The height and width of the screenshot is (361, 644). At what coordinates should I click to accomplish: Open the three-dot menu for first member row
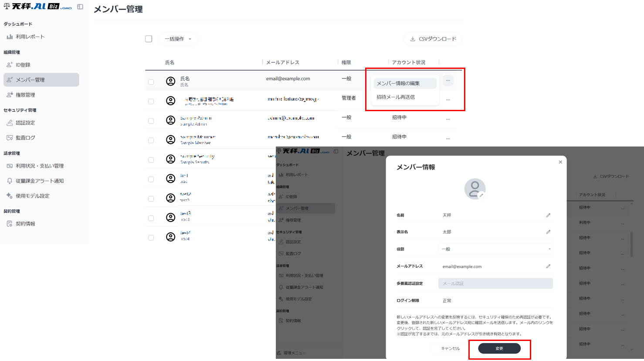point(448,81)
